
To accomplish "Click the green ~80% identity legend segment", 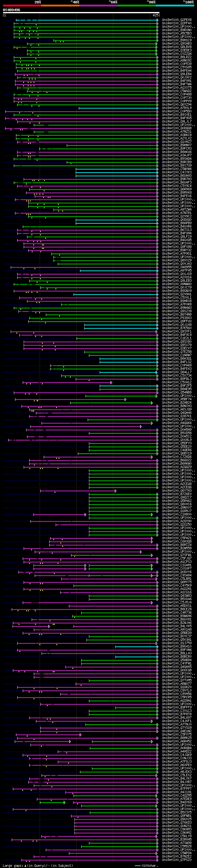I will click(137, 6).
